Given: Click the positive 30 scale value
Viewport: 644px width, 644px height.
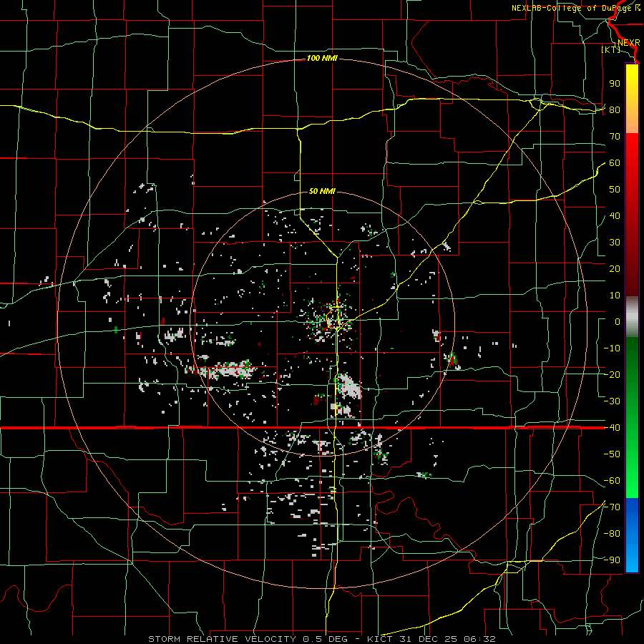Looking at the screenshot, I should 615,243.
